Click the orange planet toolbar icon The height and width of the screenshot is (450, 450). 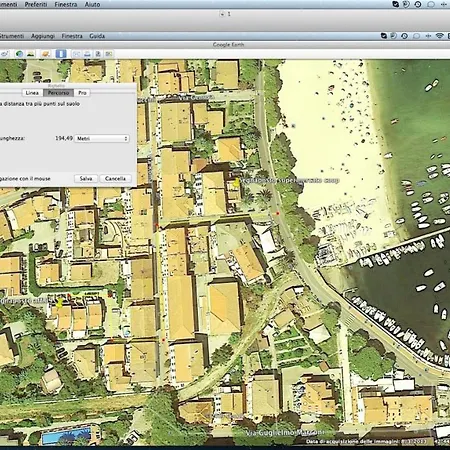click(46, 54)
